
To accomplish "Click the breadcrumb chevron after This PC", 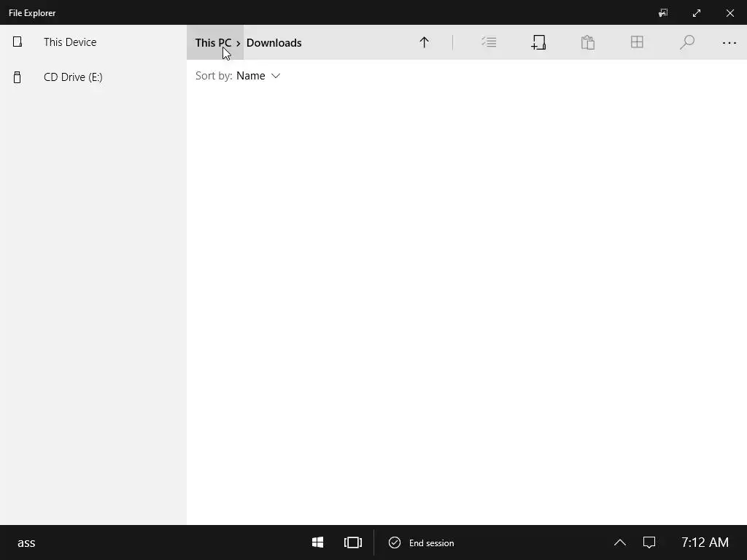I will 239,43.
